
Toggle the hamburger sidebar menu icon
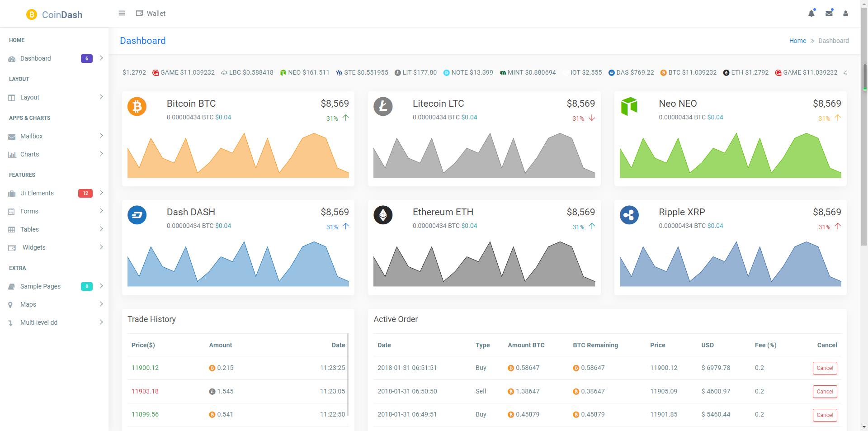122,13
